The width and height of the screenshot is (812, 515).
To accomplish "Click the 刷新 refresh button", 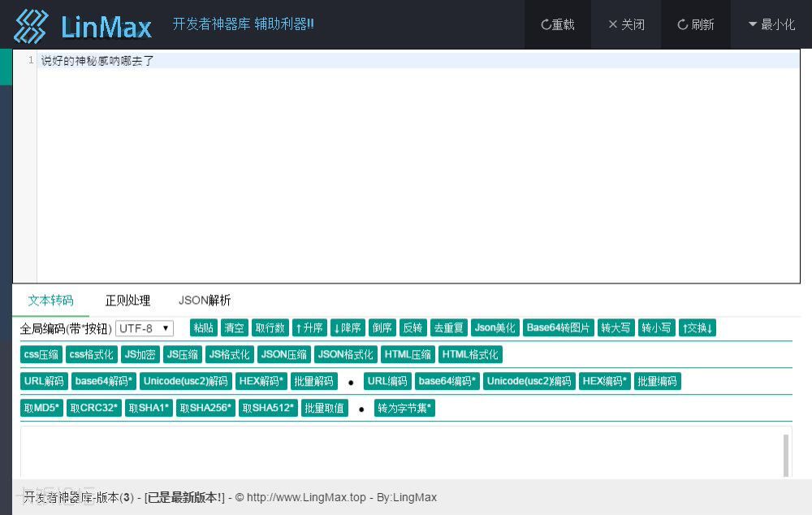I will coord(696,24).
